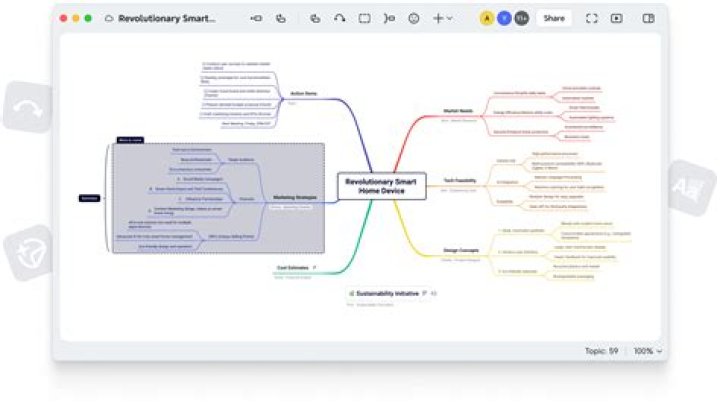Click the Boundary tool icon

tap(364, 18)
